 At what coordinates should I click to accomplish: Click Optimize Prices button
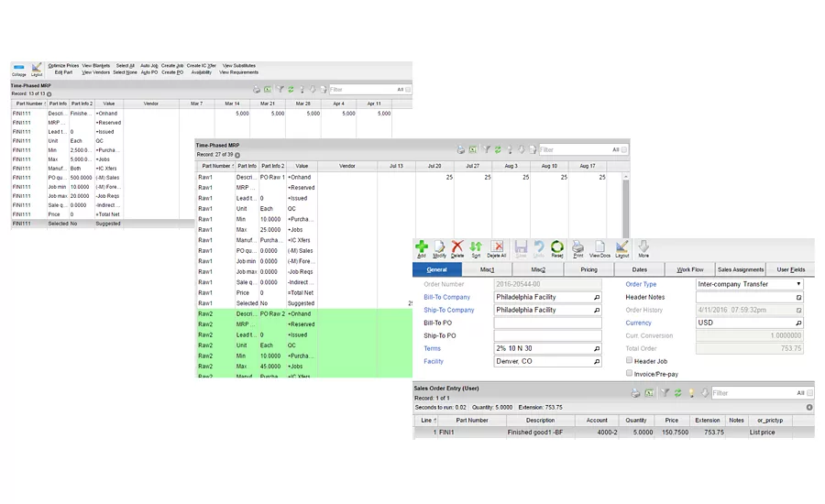63,66
